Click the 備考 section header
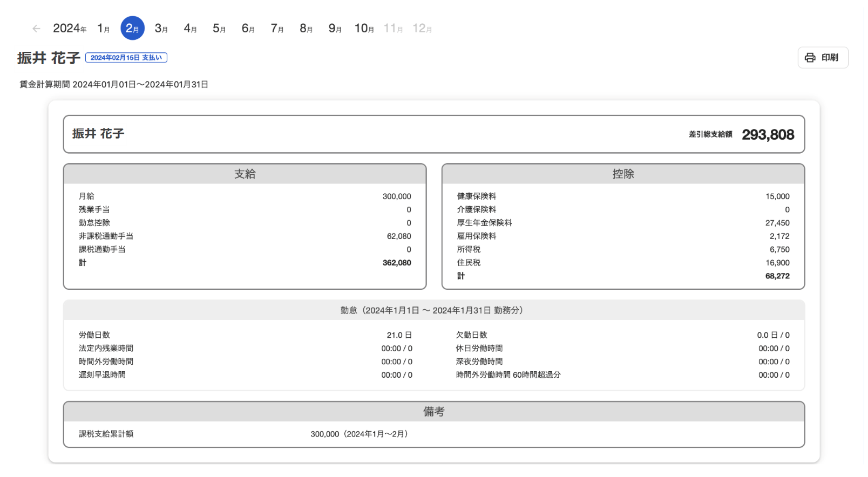Viewport: 868px width, 477px height. [434, 412]
